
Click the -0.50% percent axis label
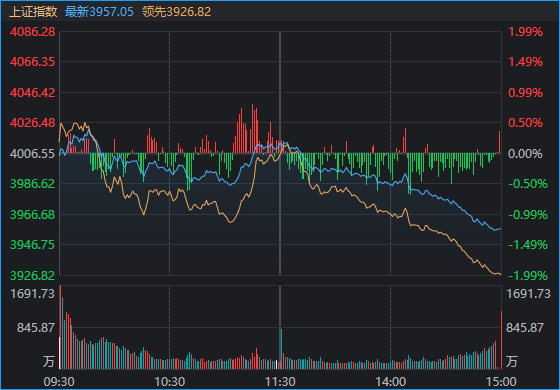pos(528,184)
